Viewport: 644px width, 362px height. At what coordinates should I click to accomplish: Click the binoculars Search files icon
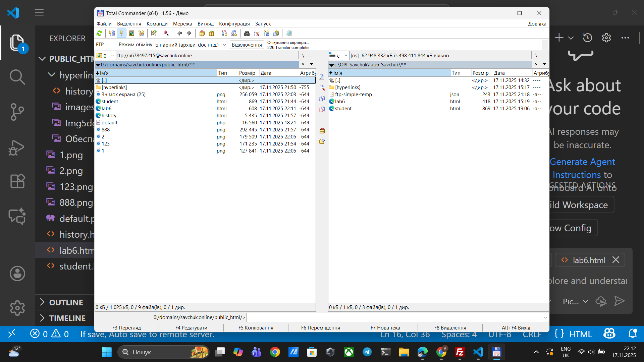[x=247, y=33]
